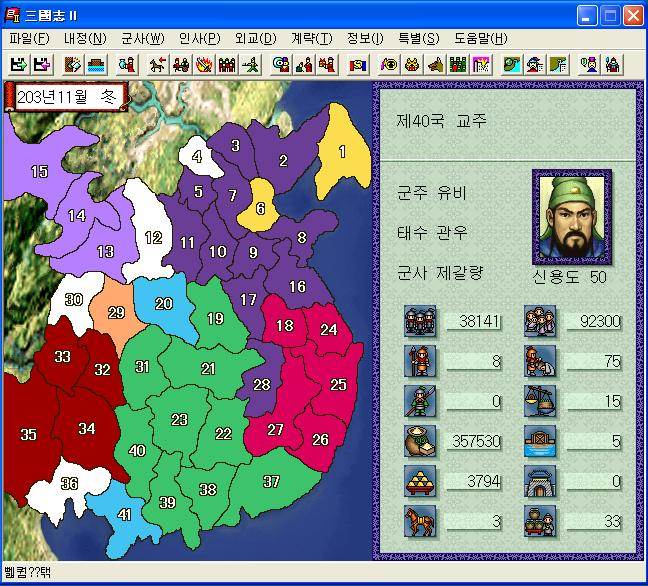Viewport: 648px width, 586px height.
Task: Click the merchant with vase icon
Action: 127,64
